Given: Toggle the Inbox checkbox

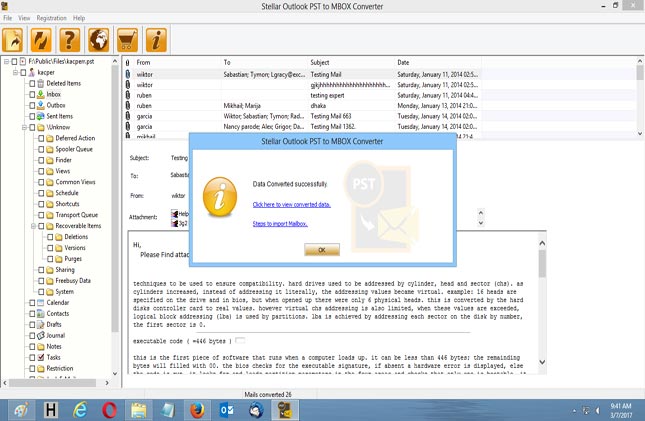Looking at the screenshot, I should 32,94.
